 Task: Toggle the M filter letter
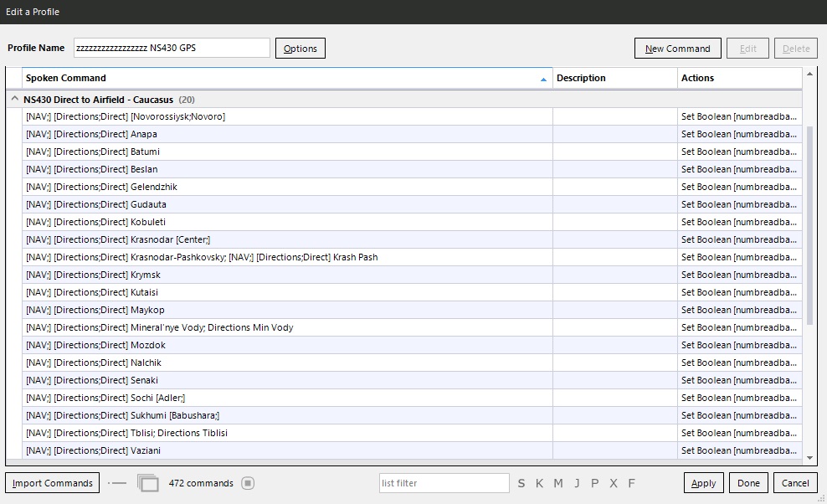(x=558, y=483)
